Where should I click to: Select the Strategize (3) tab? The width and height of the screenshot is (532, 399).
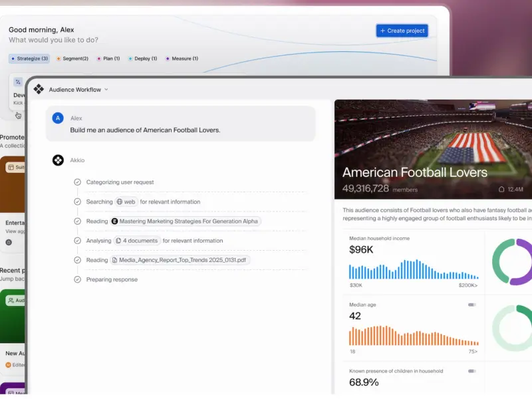(29, 59)
